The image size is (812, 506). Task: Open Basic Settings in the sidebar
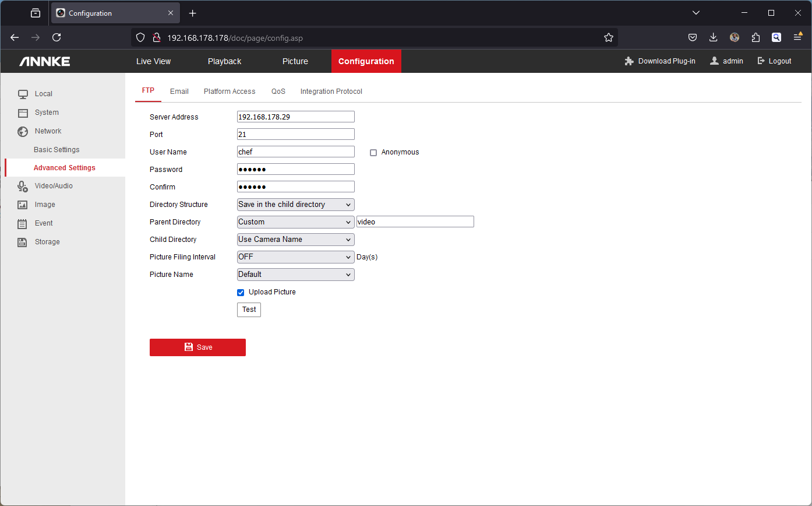point(57,150)
